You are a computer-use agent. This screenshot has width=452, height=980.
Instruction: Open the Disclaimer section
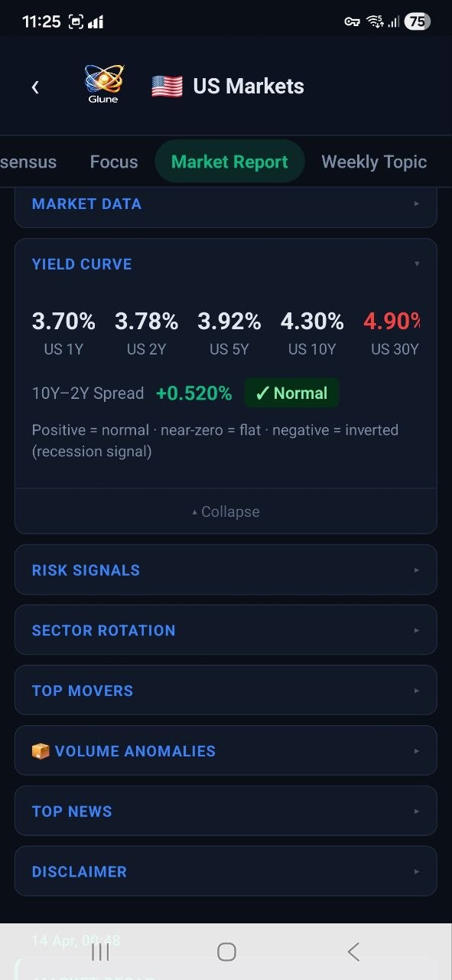click(226, 871)
